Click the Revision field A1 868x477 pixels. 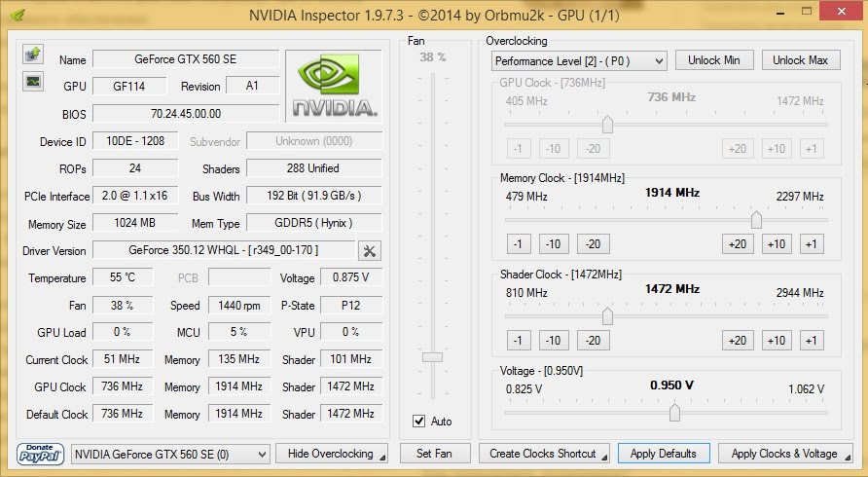click(252, 86)
